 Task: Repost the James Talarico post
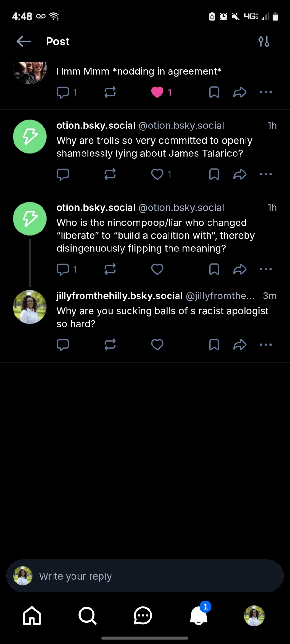click(110, 174)
